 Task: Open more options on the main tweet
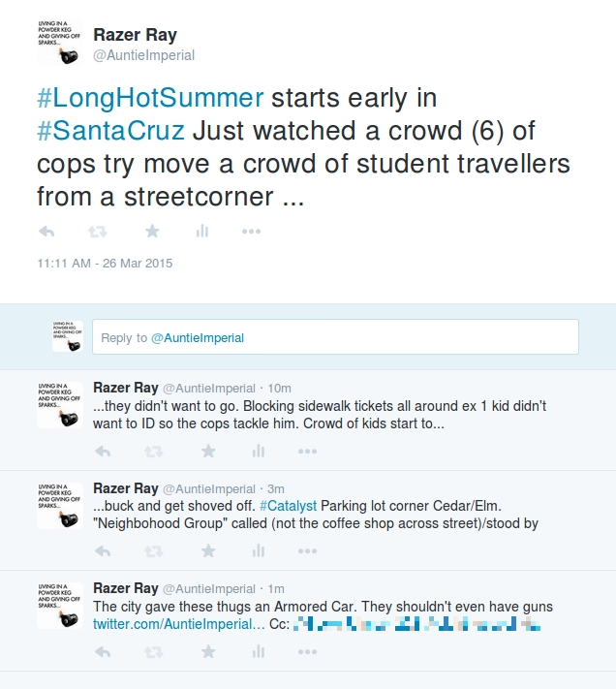[252, 232]
